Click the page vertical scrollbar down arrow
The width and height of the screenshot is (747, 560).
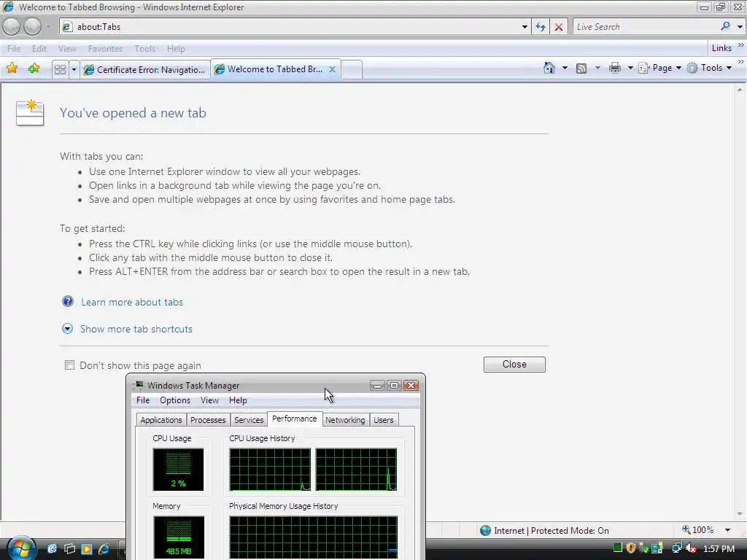(x=740, y=514)
